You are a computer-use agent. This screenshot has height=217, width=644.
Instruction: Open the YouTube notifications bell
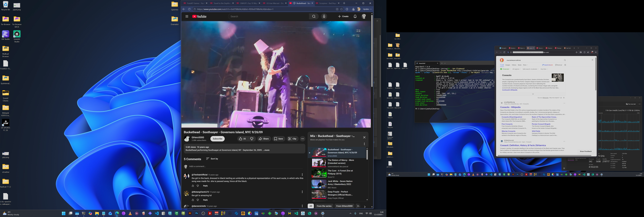[x=355, y=16]
